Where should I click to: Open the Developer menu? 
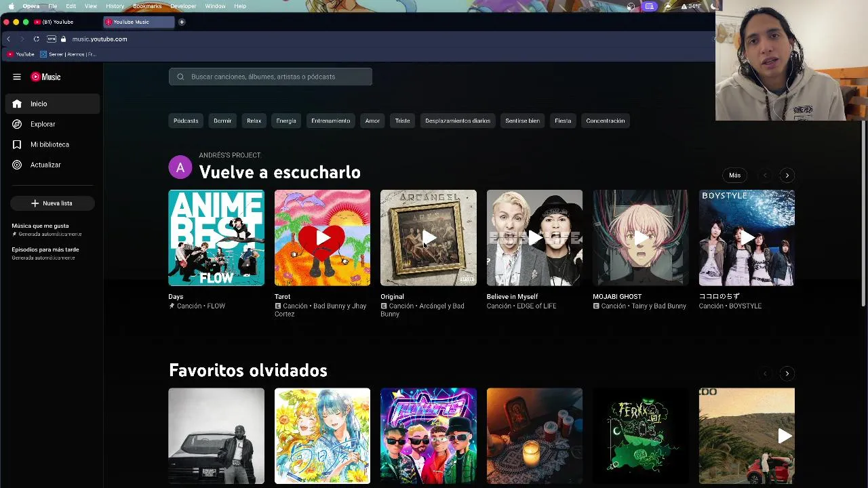pos(183,6)
